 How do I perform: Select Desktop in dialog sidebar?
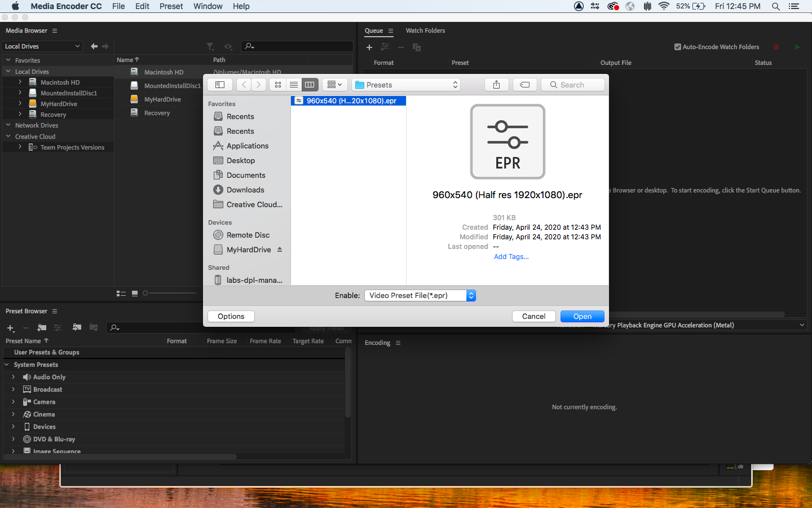coord(241,161)
